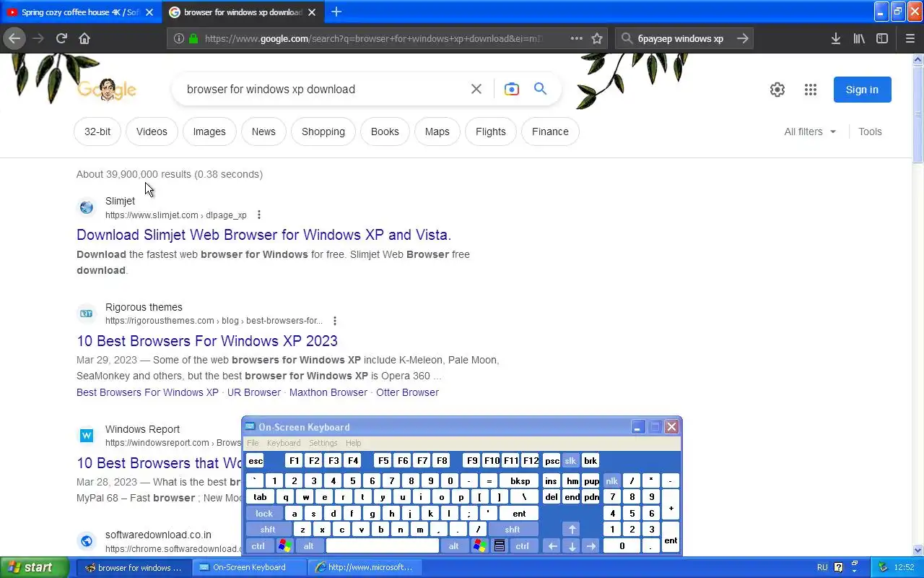Screen dimensions: 924x578
Task: Click the browser search bar field
Action: pyautogui.click(x=682, y=38)
